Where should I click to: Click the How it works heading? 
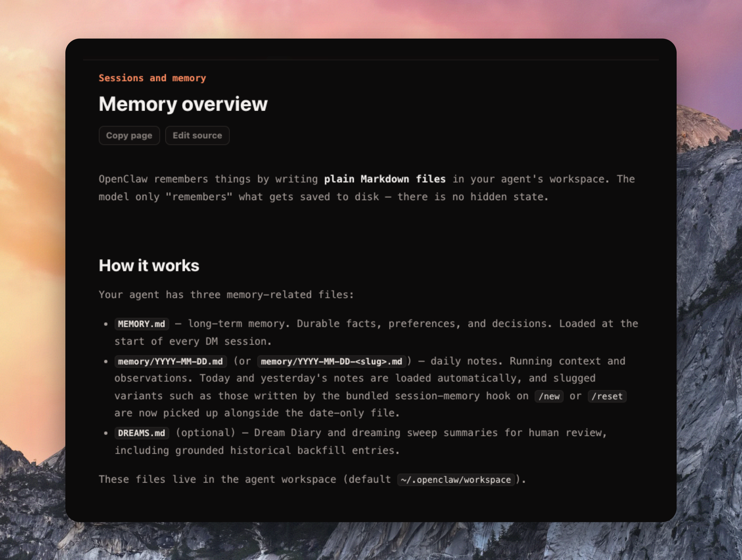[149, 265]
